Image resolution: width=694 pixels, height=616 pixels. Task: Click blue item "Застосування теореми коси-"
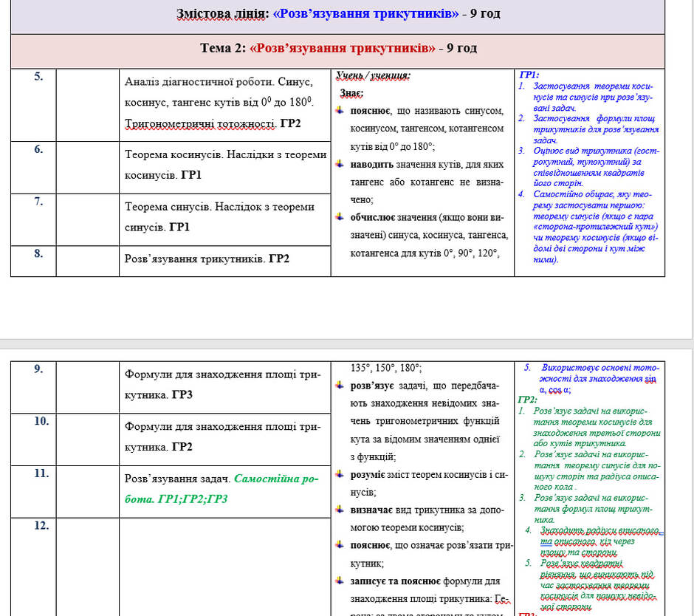[x=593, y=86]
